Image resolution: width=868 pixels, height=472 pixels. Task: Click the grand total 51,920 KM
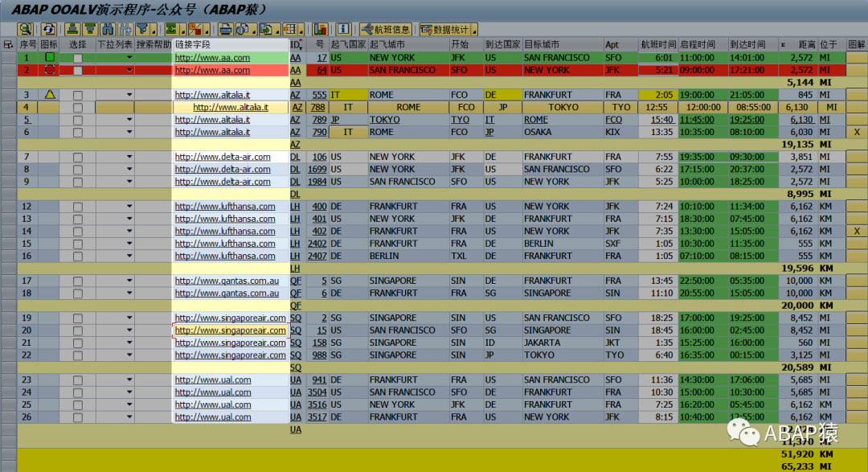tap(807, 454)
